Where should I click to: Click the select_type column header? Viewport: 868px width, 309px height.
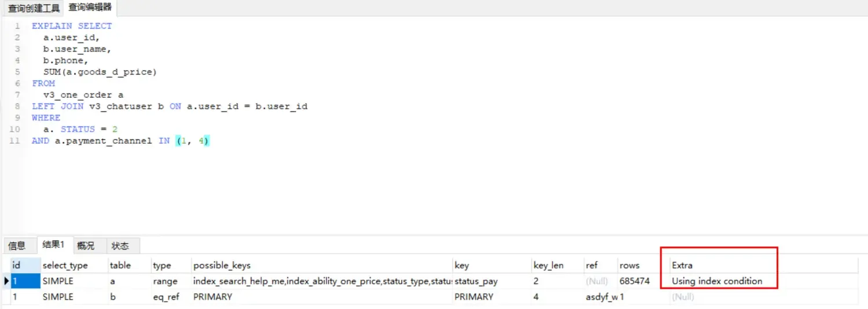pyautogui.click(x=65, y=266)
